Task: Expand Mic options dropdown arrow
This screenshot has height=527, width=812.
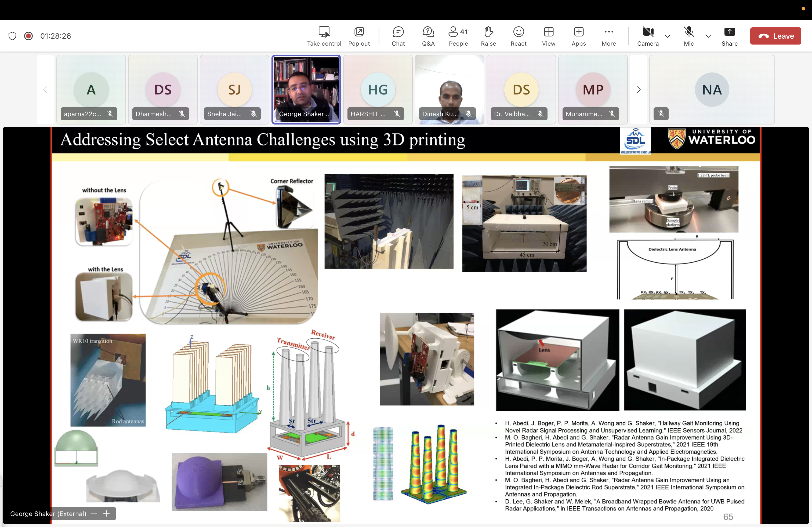Action: pos(708,36)
